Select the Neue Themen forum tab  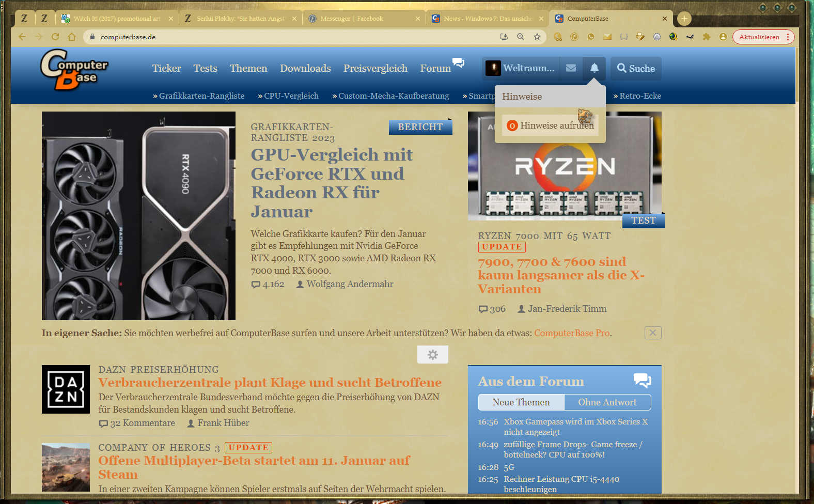521,402
